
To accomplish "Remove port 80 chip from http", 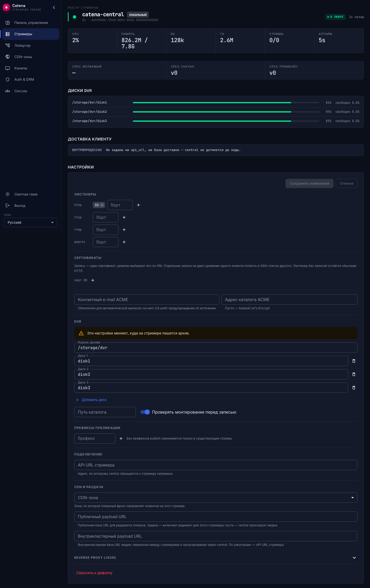I will pos(102,205).
